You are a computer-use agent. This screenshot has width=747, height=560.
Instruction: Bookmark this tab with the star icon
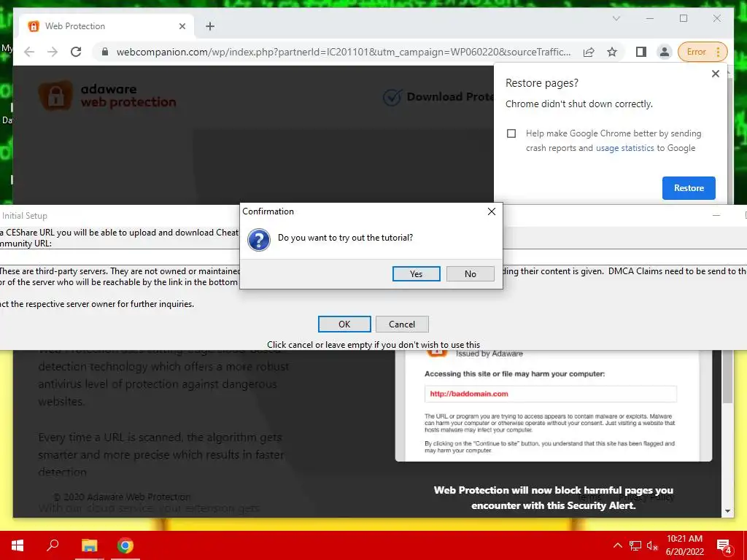click(x=612, y=52)
